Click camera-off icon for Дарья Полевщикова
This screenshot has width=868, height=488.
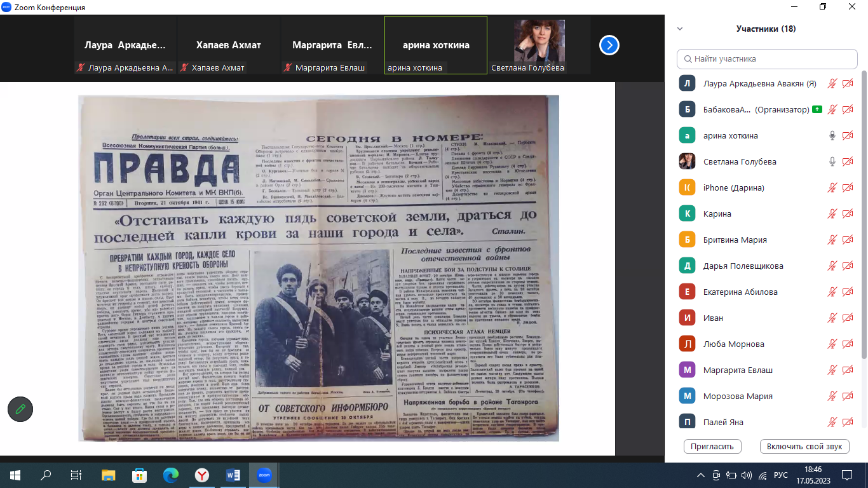click(848, 266)
